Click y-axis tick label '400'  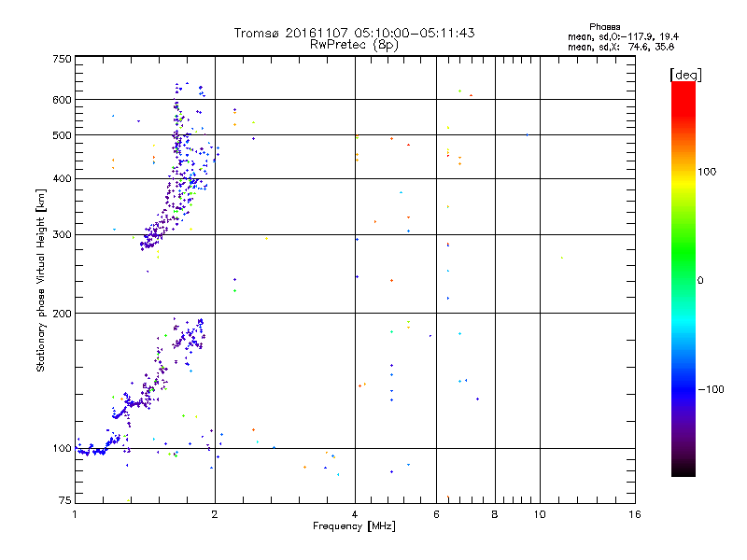pos(62,179)
